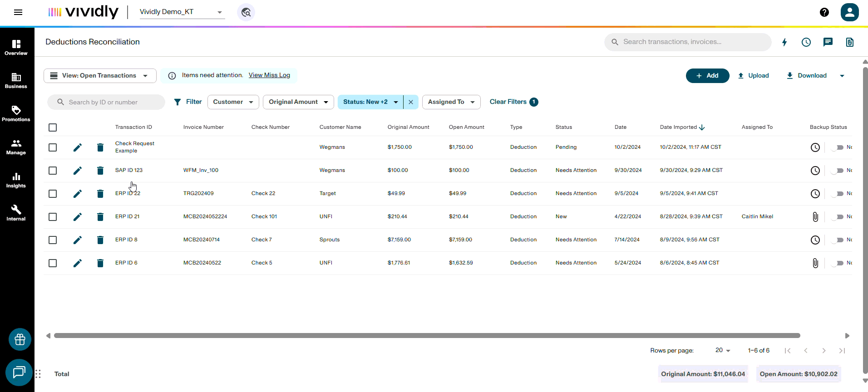Image resolution: width=868 pixels, height=392 pixels.
Task: Check the ERP ID 21 row checkbox
Action: tap(53, 217)
